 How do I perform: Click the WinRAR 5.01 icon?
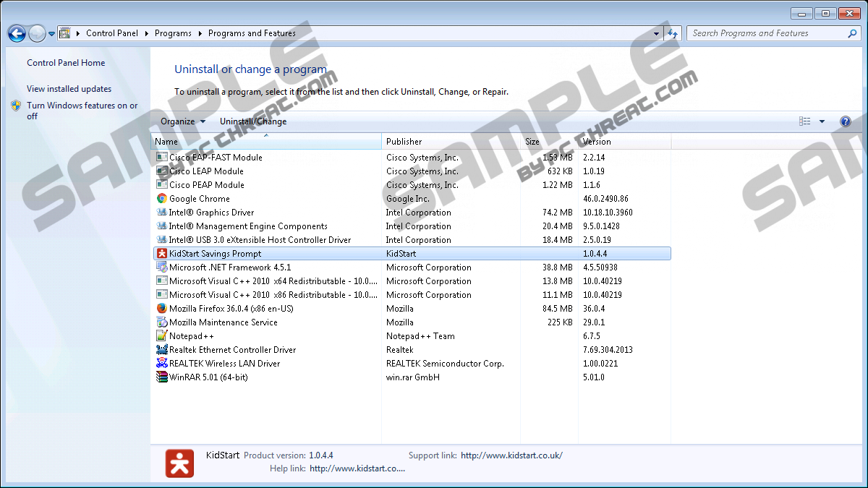(162, 377)
